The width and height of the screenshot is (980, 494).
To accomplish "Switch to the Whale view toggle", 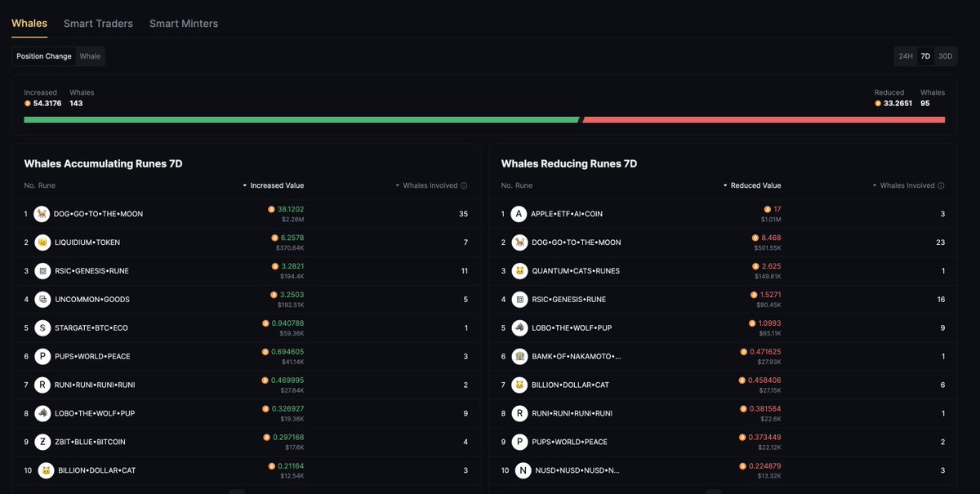I will pyautogui.click(x=90, y=56).
